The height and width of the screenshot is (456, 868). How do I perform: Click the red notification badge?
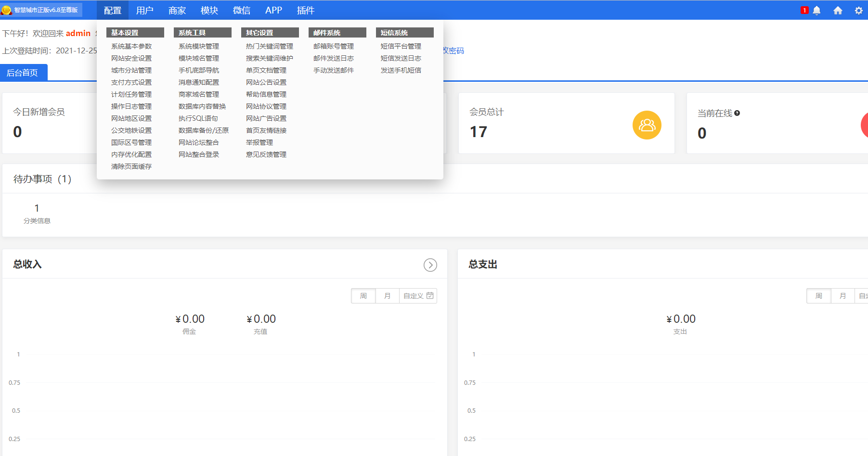[x=804, y=10]
